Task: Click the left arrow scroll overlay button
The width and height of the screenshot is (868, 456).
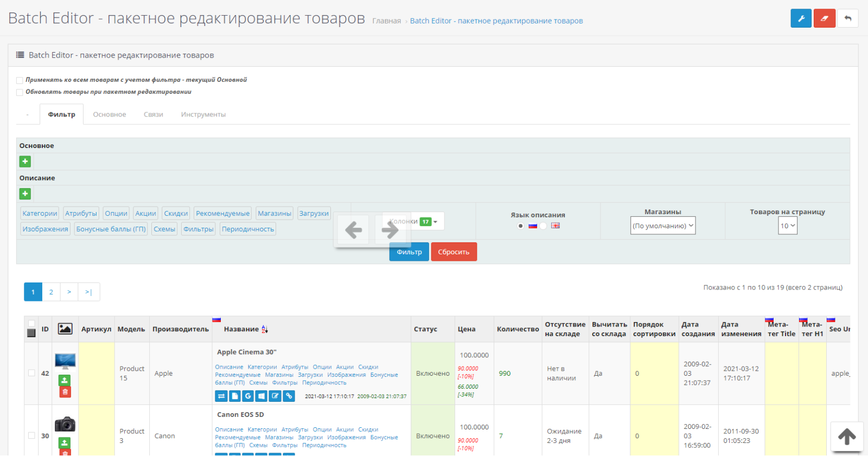Action: [x=354, y=230]
